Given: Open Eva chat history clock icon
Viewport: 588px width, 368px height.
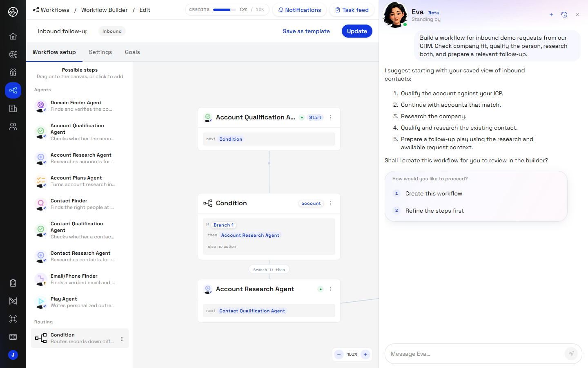Looking at the screenshot, I should coord(564,15).
